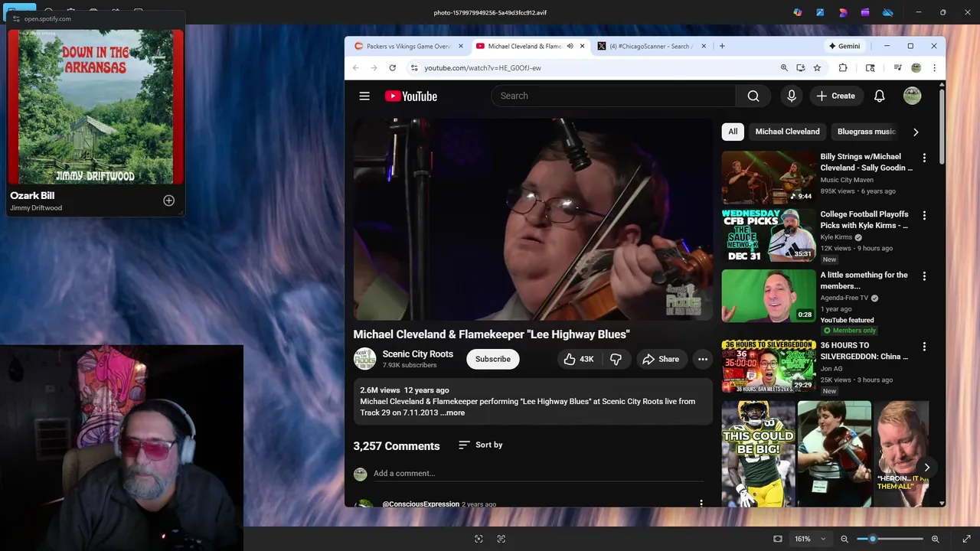Close the #ChicagoScanner tab

[704, 46]
